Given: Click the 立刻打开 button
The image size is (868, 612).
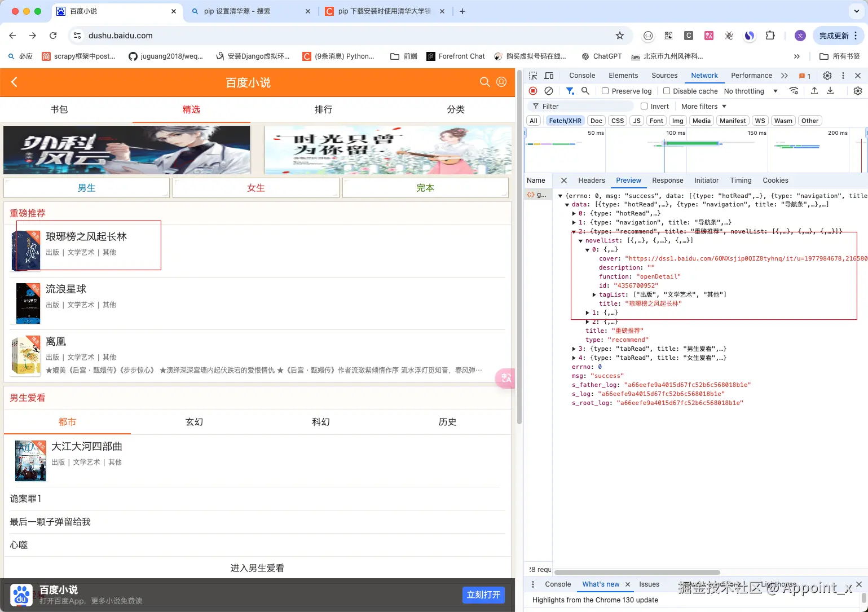Looking at the screenshot, I should point(483,595).
